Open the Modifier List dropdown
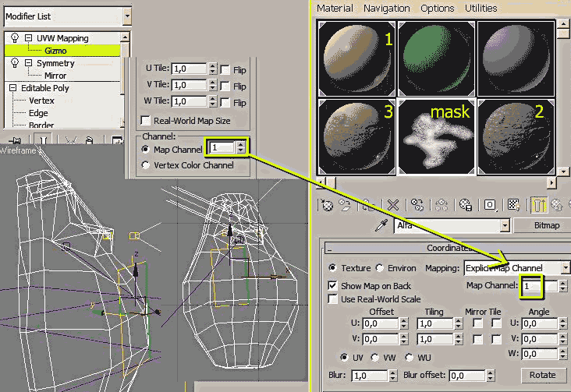Viewport: 571px width, 392px height. (x=126, y=16)
